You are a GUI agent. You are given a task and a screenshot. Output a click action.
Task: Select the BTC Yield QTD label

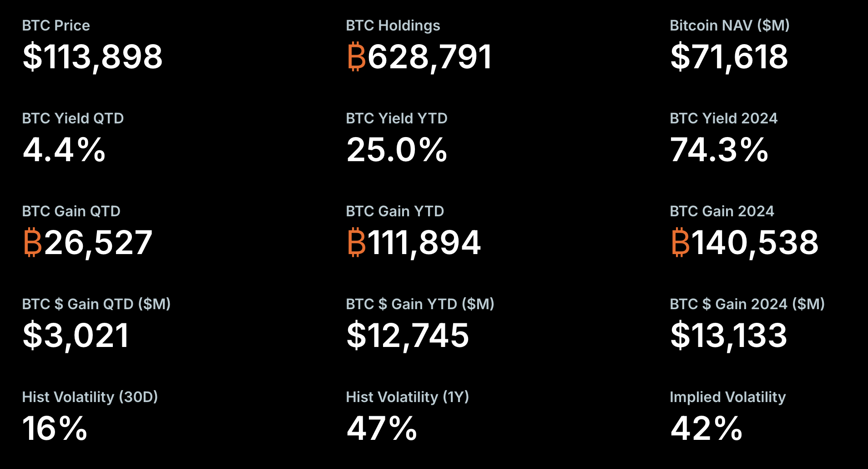[x=73, y=118]
